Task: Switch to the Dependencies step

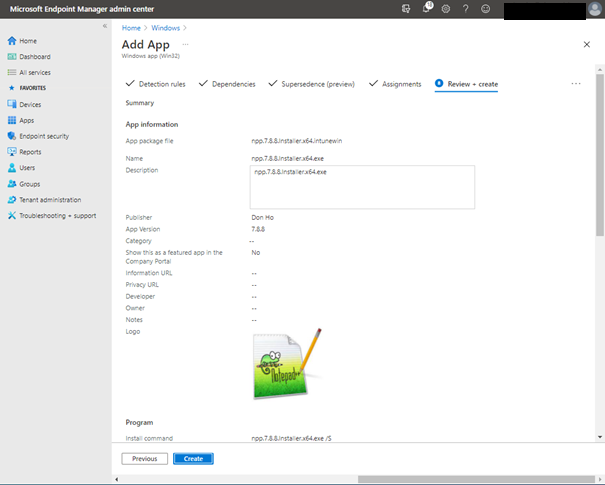Action: point(227,84)
